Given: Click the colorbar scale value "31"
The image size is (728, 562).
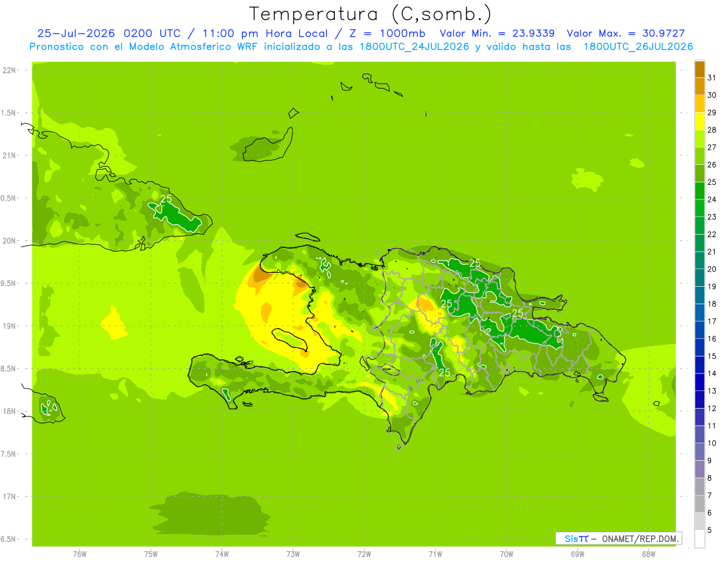Looking at the screenshot, I should point(712,78).
